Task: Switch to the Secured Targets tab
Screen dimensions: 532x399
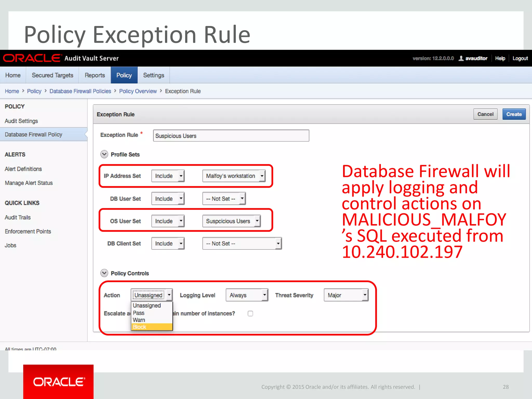Action: (x=52, y=75)
